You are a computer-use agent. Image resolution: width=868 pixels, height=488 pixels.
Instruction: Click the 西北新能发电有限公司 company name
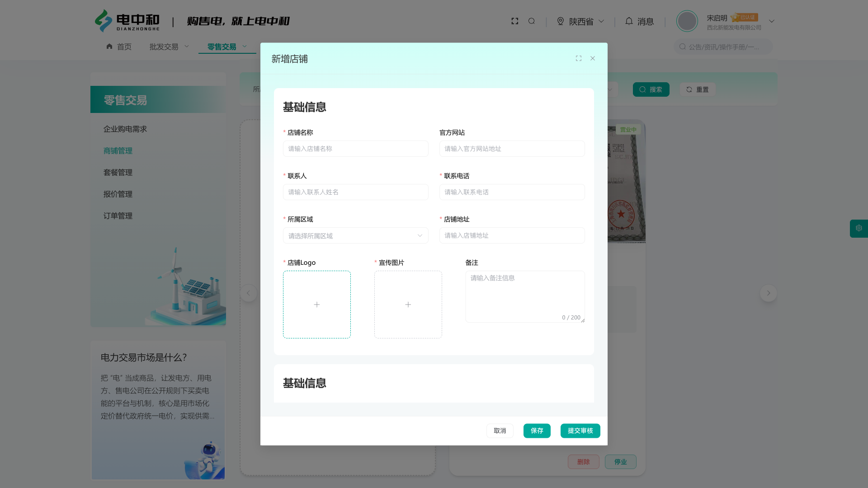(734, 28)
